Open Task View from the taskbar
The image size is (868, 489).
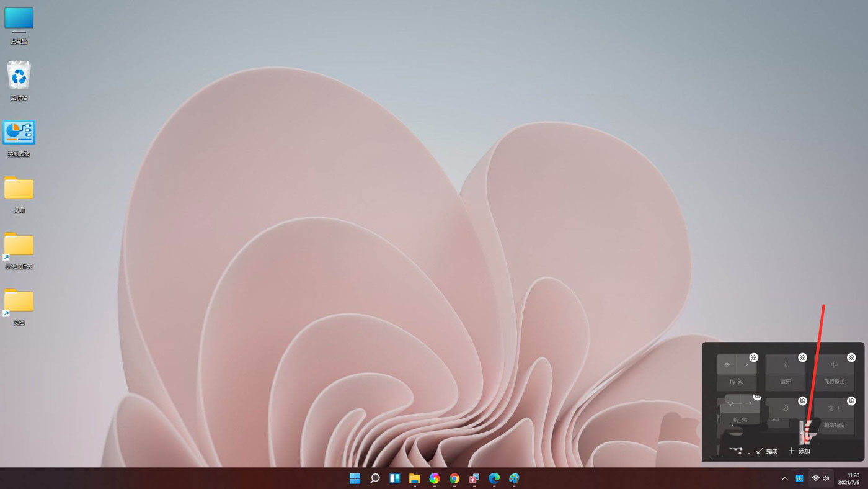pyautogui.click(x=394, y=478)
